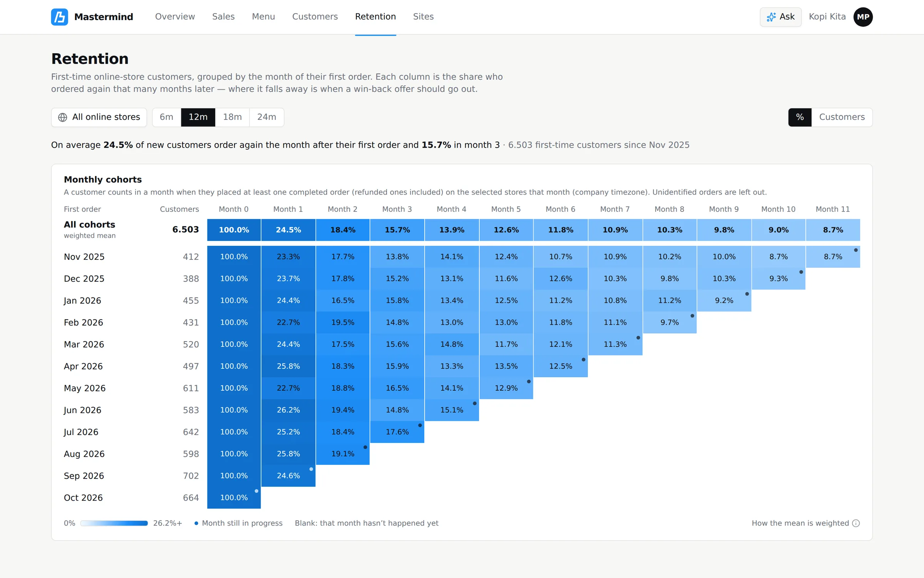Viewport: 924px width, 578px height.
Task: Select the 6m time range
Action: point(166,117)
